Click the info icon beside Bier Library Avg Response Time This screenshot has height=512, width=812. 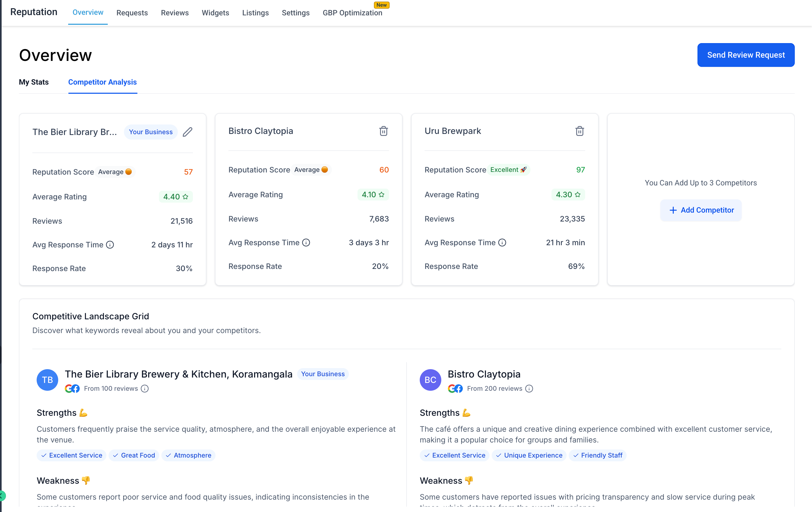(x=110, y=244)
